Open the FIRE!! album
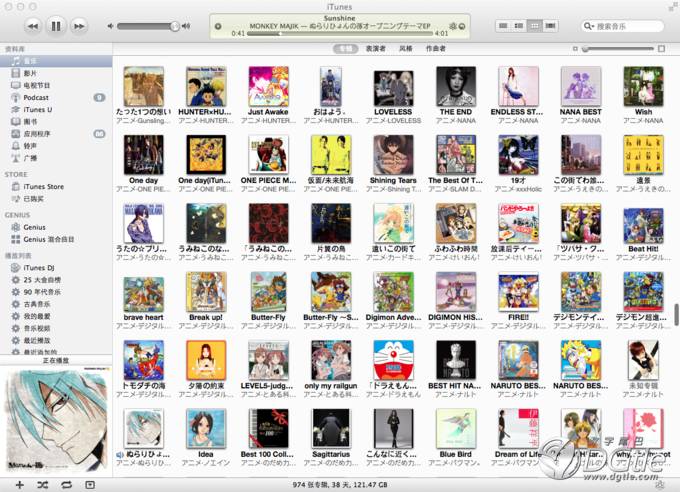 coord(518,292)
